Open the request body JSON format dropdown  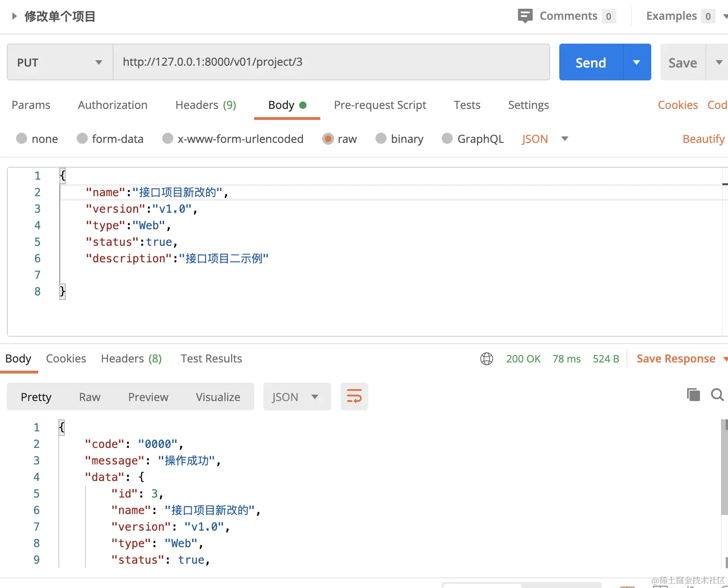(545, 139)
